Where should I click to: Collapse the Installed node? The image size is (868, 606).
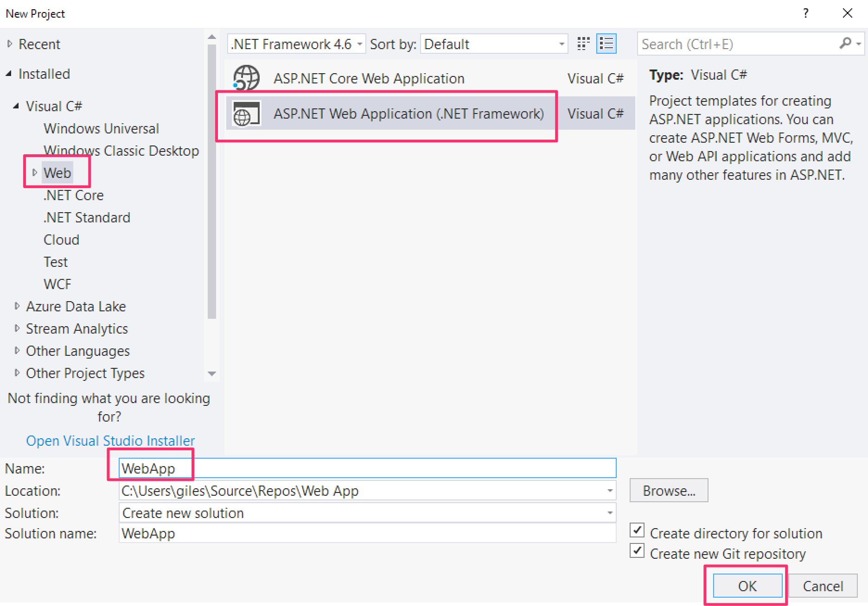(9, 74)
